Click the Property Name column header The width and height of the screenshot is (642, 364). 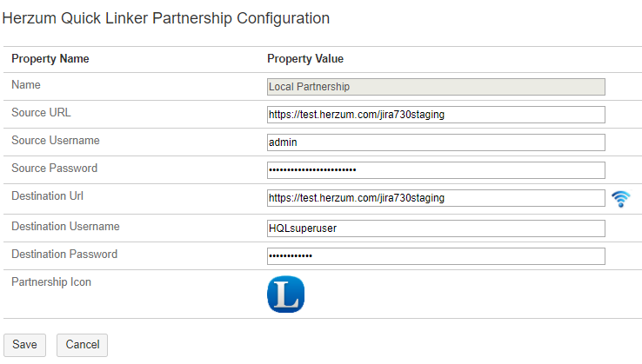tap(50, 59)
